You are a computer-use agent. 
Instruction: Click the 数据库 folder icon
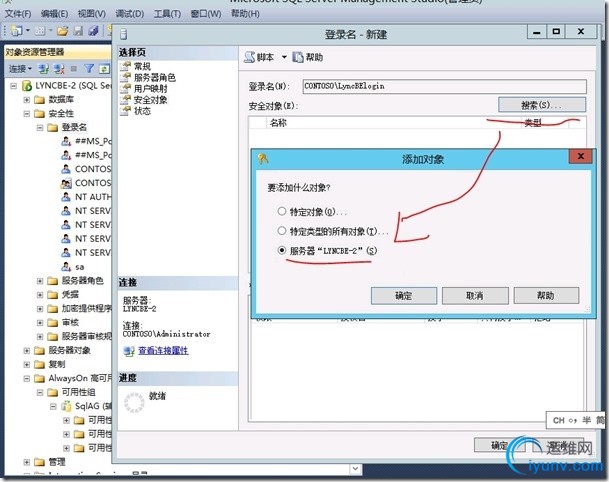point(39,100)
